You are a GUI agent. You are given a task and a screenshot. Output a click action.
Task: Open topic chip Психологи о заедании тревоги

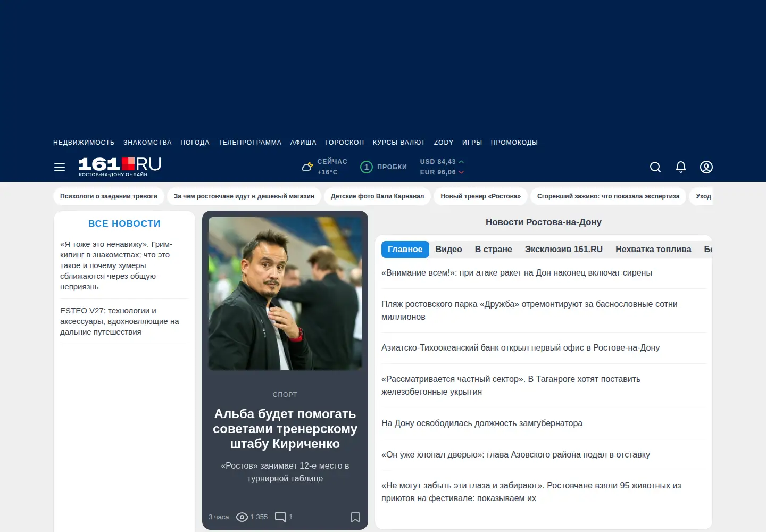(109, 196)
